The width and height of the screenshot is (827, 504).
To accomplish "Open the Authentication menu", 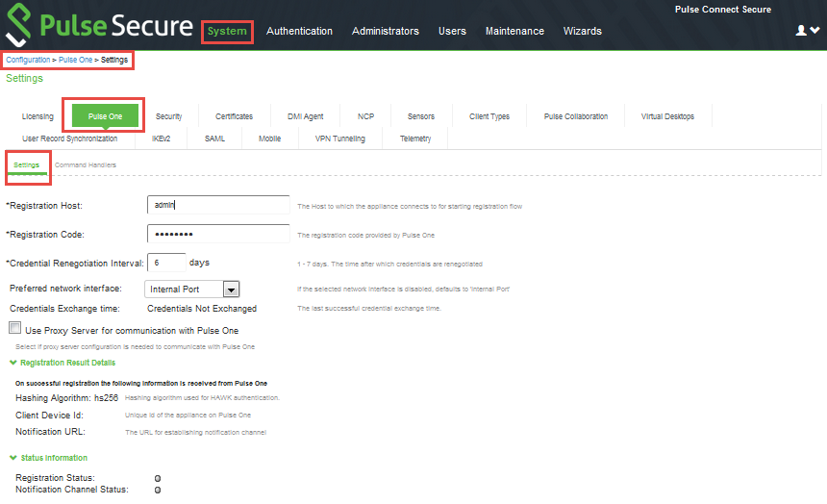I will coord(299,31).
